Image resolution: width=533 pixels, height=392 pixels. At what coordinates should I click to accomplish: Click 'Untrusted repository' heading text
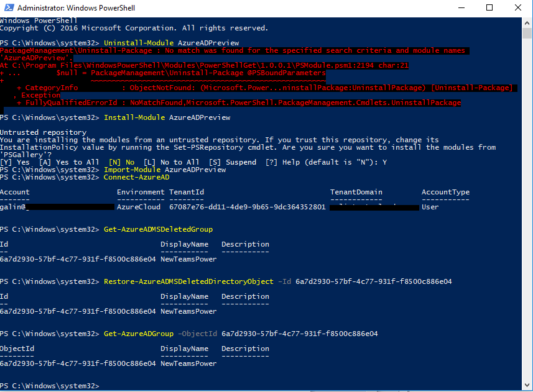(43, 132)
